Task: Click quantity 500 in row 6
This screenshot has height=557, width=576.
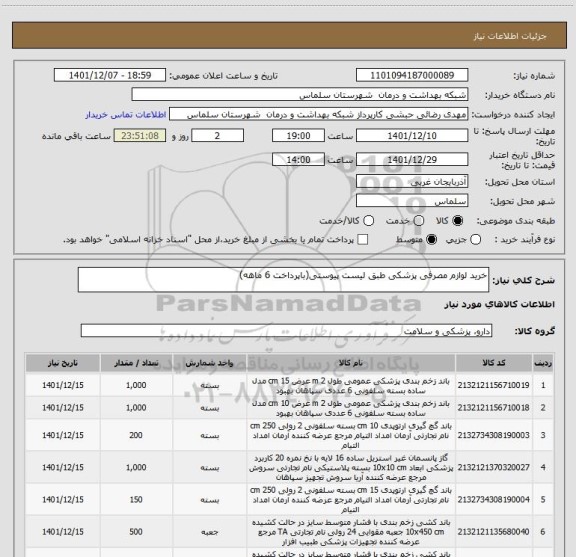Action: tap(136, 532)
